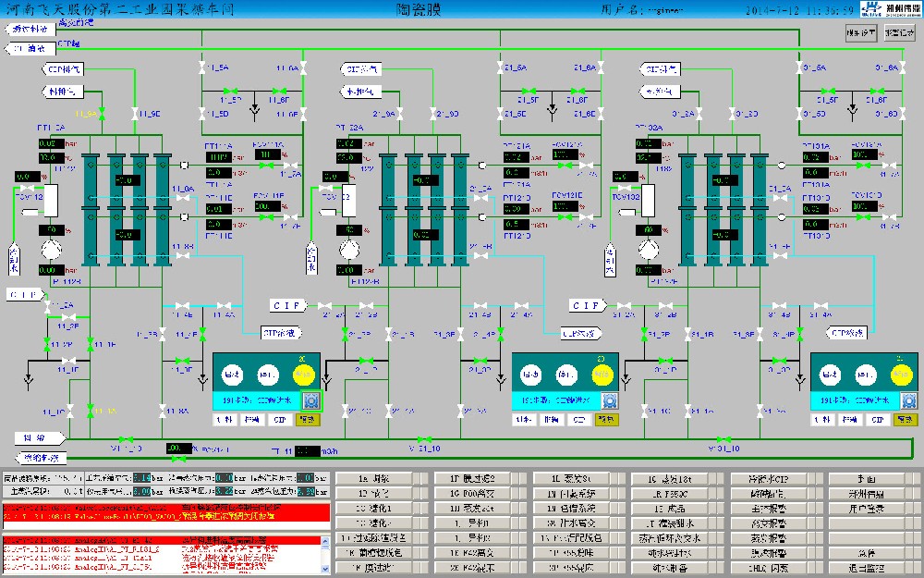
Task: Click valve 21_6A above the second unit
Action: 602,68
